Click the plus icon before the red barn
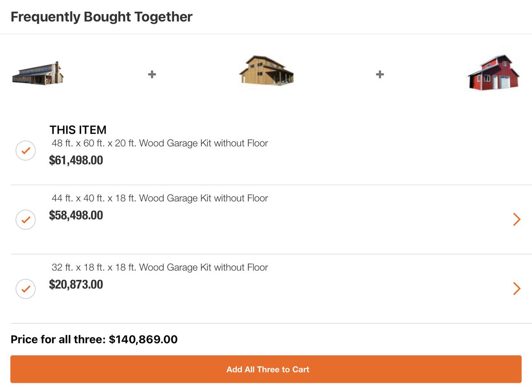This screenshot has height=392, width=532. (379, 74)
